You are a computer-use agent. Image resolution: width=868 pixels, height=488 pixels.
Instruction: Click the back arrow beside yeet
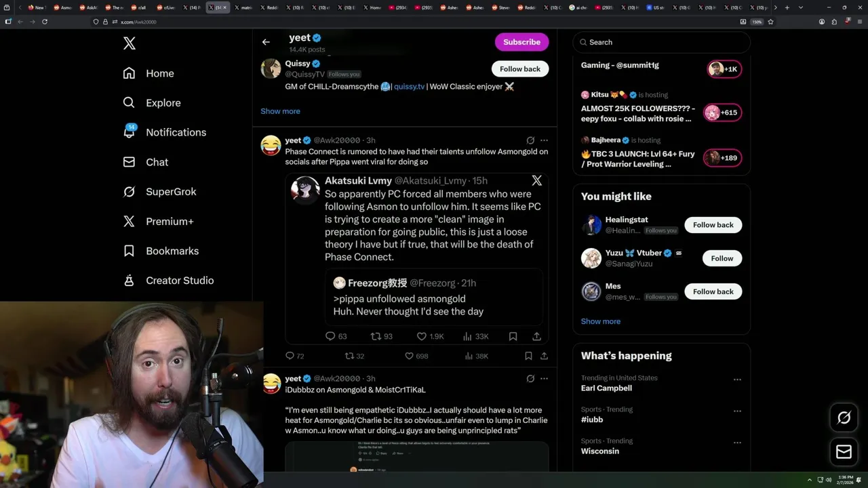coord(266,42)
